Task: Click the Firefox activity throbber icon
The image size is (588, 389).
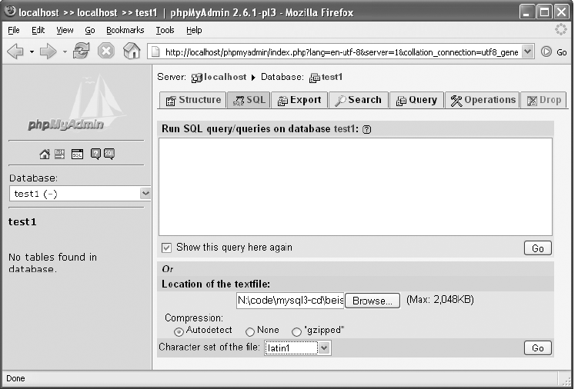Action: 560,29
